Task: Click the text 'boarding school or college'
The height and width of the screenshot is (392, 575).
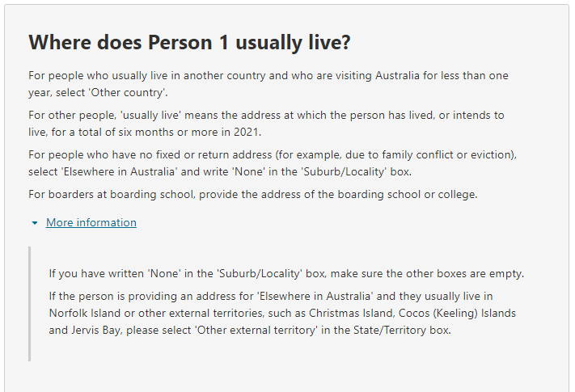Action: [420, 194]
